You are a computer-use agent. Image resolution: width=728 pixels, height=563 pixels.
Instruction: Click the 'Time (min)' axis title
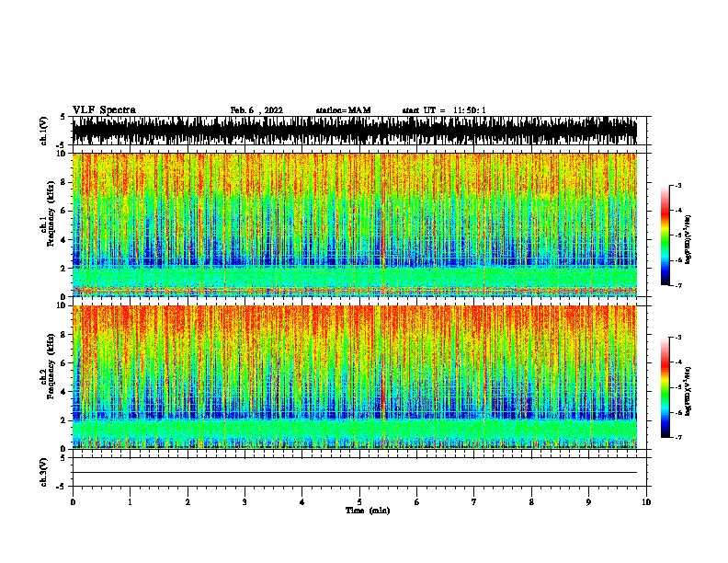[x=368, y=511]
